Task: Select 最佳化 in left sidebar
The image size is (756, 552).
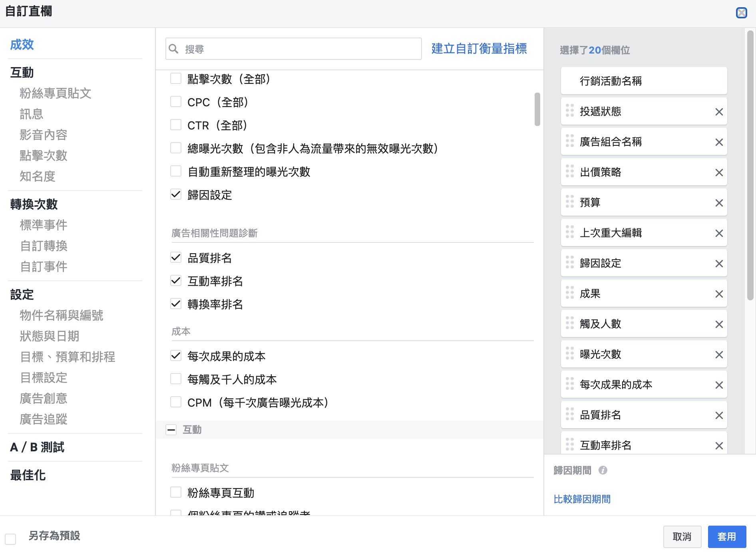Action: (x=28, y=475)
